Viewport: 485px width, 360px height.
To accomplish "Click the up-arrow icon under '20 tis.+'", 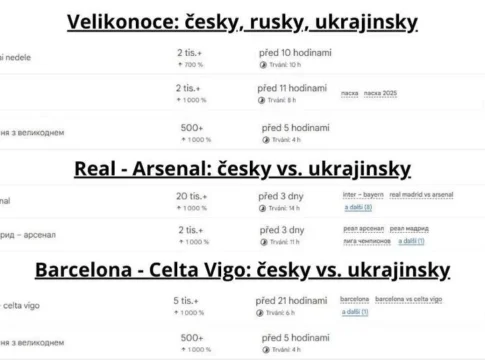I will (x=179, y=208).
